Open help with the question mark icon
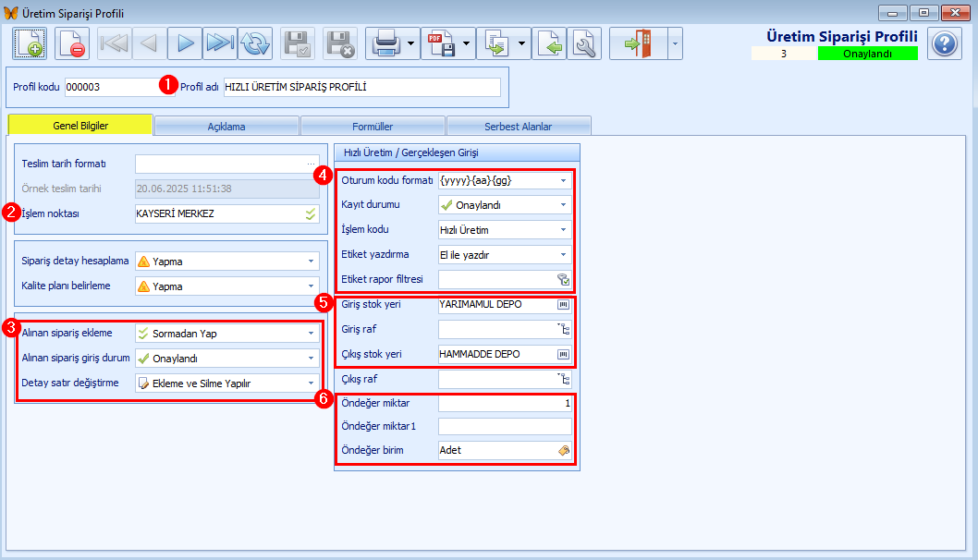This screenshot has width=978, height=560. pyautogui.click(x=945, y=43)
